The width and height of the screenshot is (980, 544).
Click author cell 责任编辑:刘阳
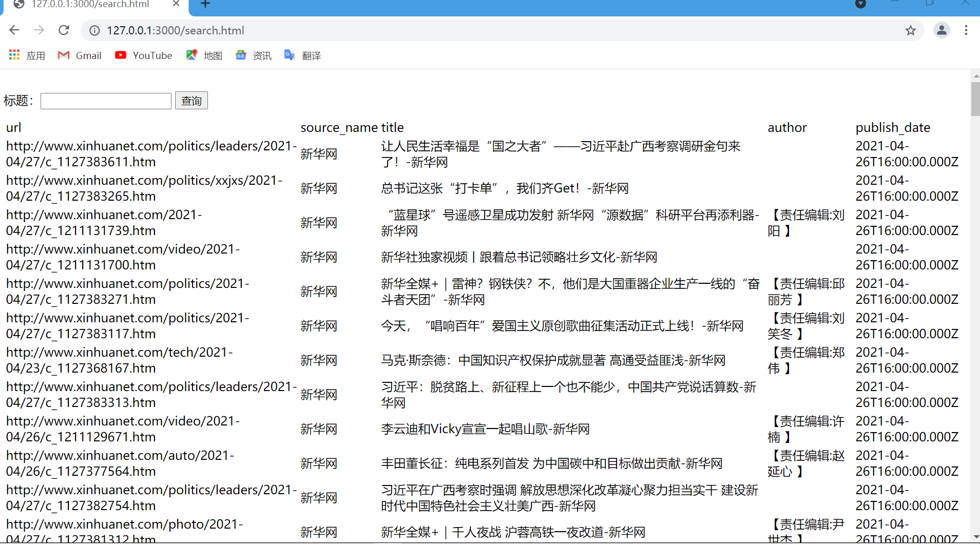[x=806, y=223]
